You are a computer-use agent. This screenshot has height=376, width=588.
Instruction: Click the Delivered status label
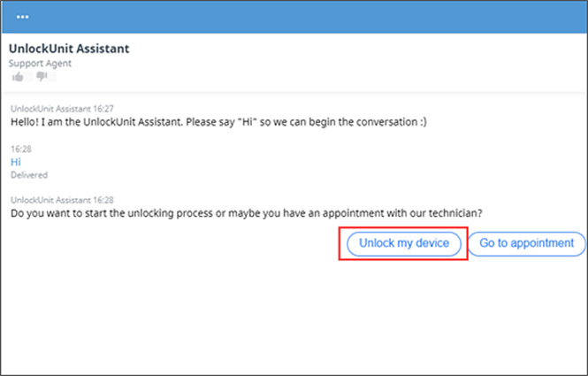coord(29,175)
